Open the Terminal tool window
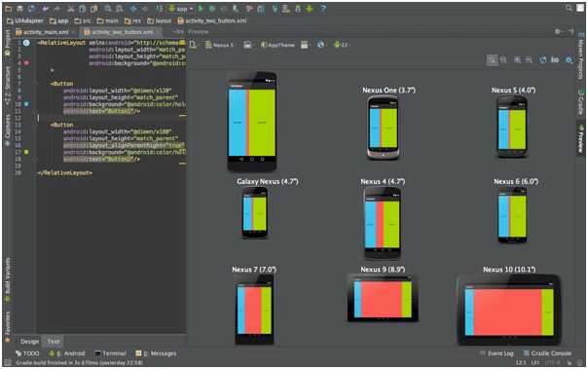 coord(110,353)
